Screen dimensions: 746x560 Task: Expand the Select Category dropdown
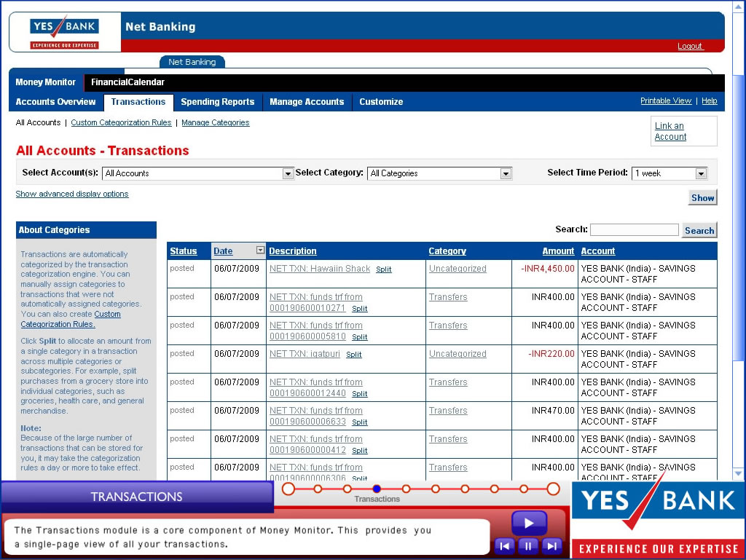(x=506, y=173)
